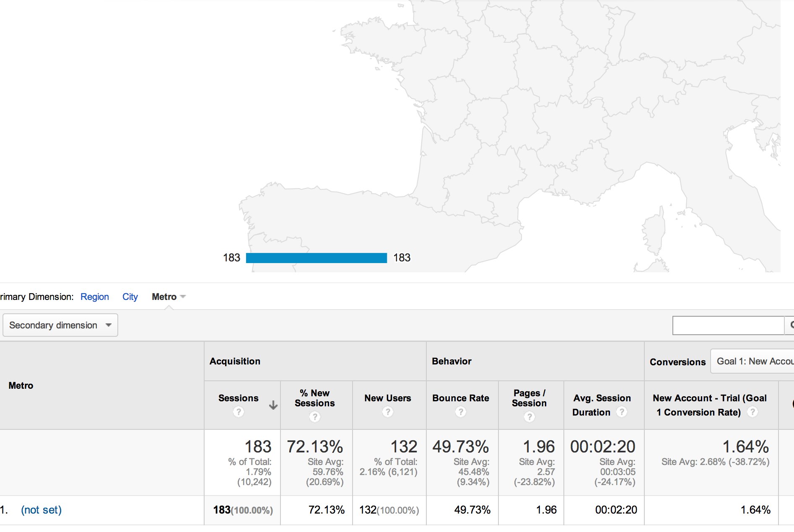This screenshot has width=794, height=532.
Task: Open the Secondary dimension dropdown
Action: pyautogui.click(x=60, y=325)
